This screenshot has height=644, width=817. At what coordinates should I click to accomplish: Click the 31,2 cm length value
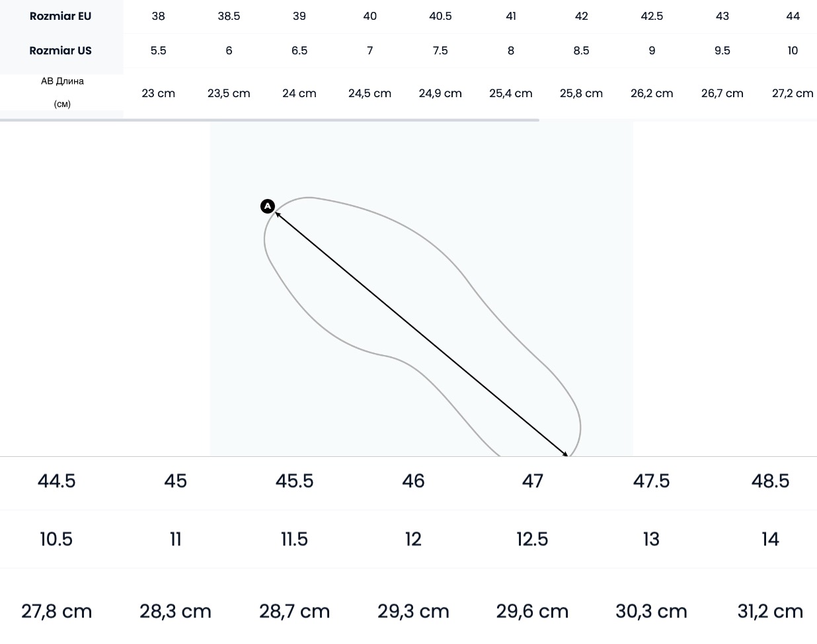770,612
